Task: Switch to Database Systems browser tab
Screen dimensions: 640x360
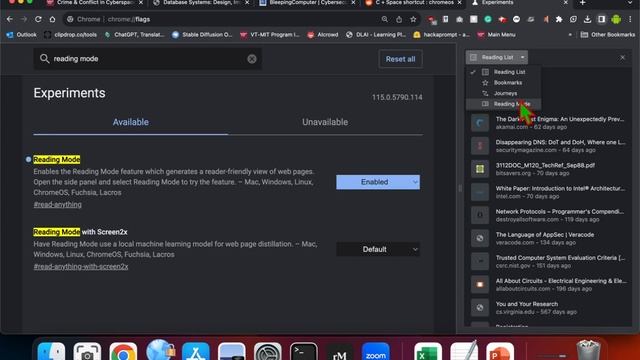Action: [x=201, y=3]
